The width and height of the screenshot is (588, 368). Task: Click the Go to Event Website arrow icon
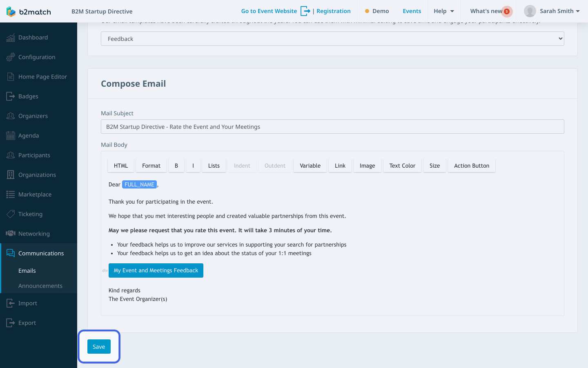click(x=305, y=11)
